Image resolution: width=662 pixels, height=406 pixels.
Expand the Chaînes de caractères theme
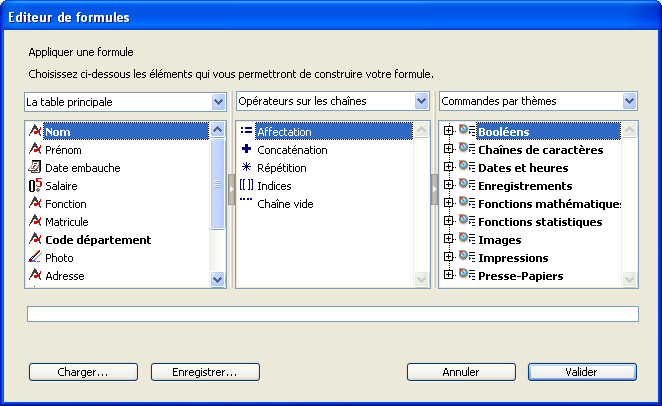pos(448,150)
